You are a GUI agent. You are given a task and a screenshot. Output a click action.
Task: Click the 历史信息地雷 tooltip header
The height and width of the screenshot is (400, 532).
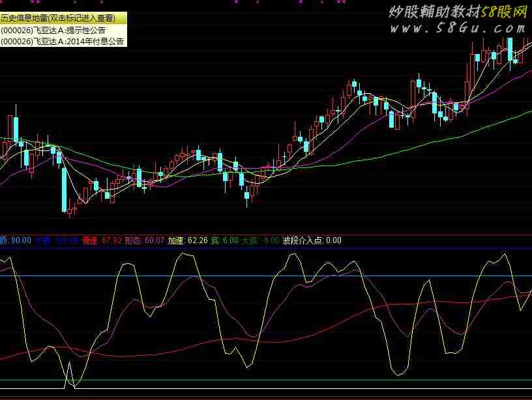[63, 18]
